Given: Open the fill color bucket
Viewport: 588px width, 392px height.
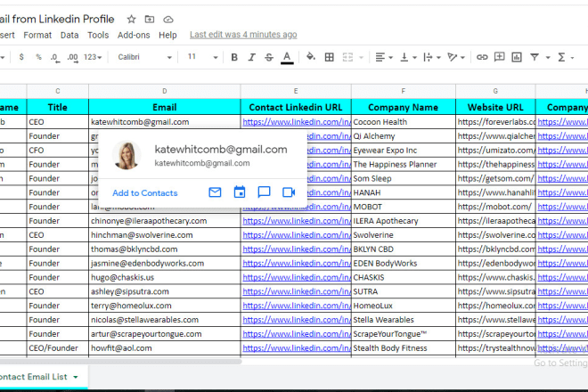Looking at the screenshot, I should pos(311,57).
